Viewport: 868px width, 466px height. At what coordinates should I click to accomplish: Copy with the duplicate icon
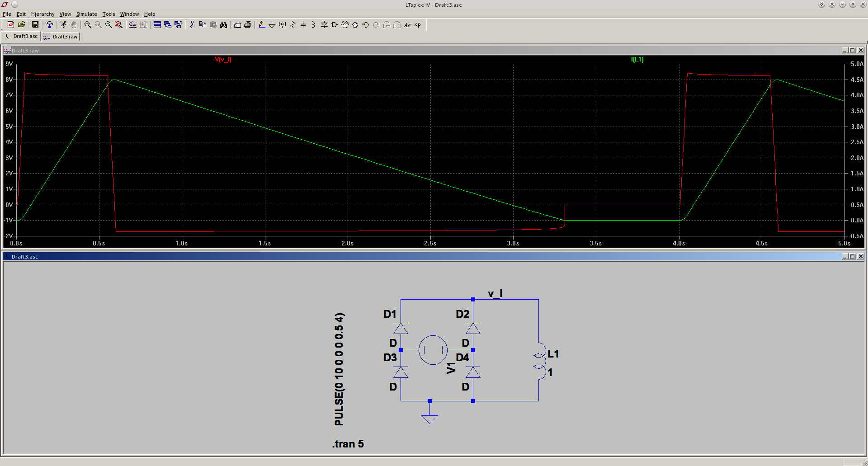pos(203,25)
